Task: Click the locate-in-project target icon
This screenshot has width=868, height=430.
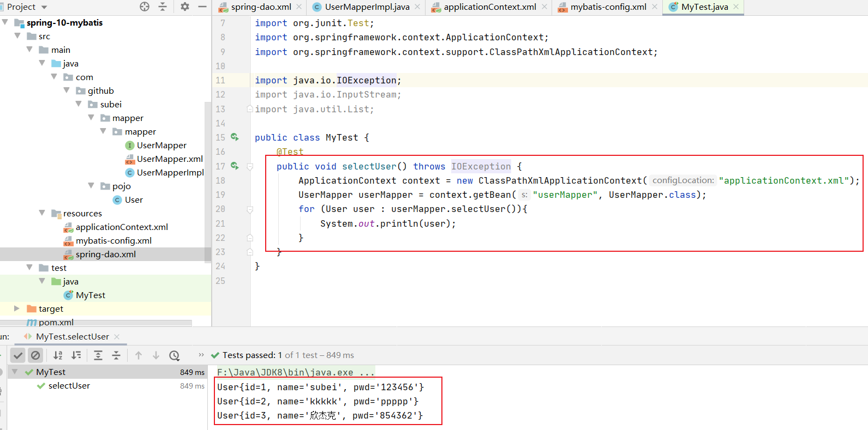Action: pyautogui.click(x=145, y=7)
